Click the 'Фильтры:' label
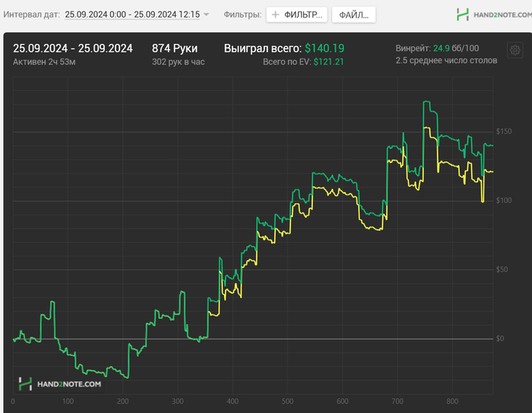Image resolution: width=532 pixels, height=413 pixels. [x=242, y=14]
